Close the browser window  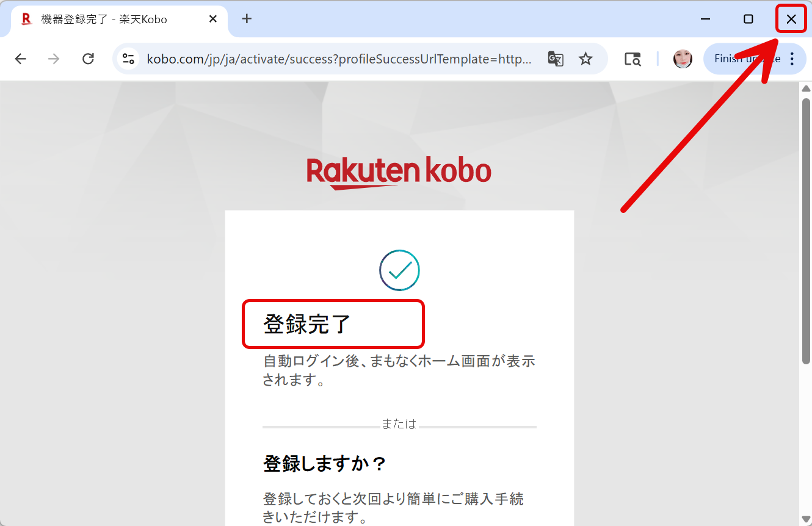pyautogui.click(x=791, y=18)
